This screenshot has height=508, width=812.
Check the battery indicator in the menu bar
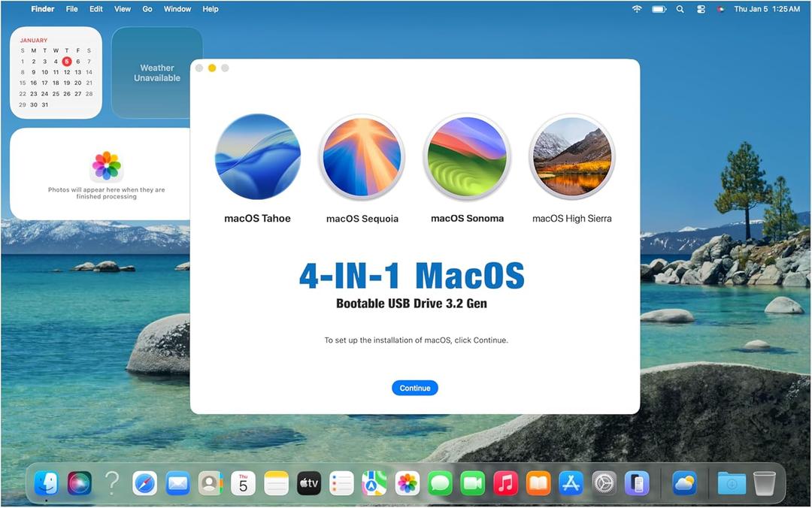pyautogui.click(x=658, y=9)
